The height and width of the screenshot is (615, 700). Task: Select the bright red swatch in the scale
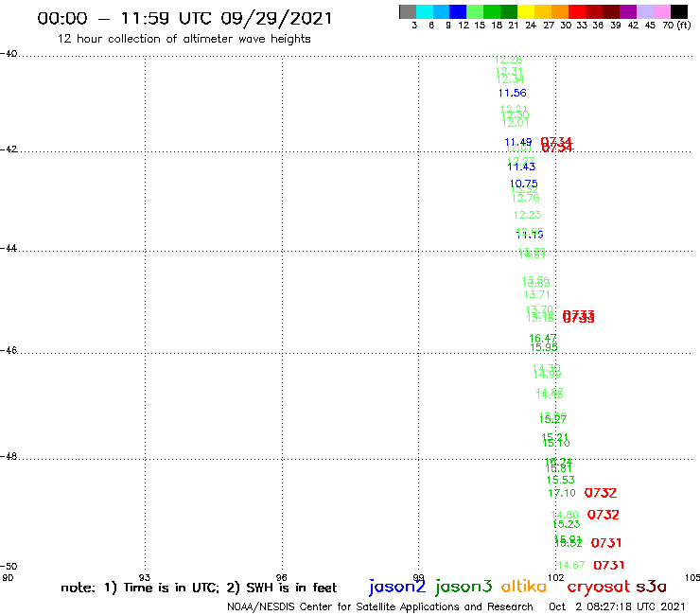pos(577,11)
